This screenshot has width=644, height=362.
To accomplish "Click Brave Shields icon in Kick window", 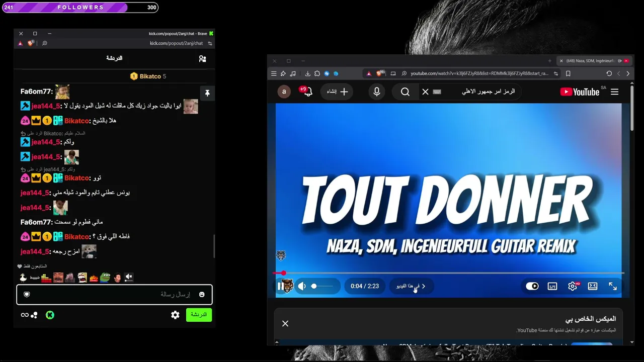I will pyautogui.click(x=31, y=43).
